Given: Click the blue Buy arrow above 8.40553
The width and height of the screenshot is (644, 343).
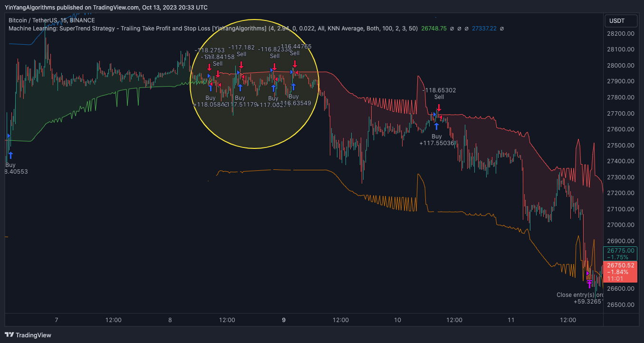Looking at the screenshot, I should [10, 155].
